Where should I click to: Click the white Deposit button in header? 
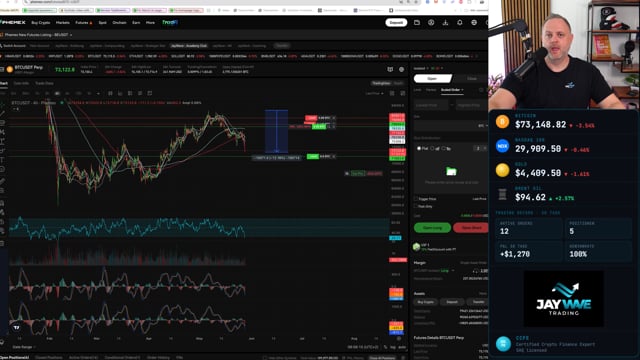[x=396, y=22]
